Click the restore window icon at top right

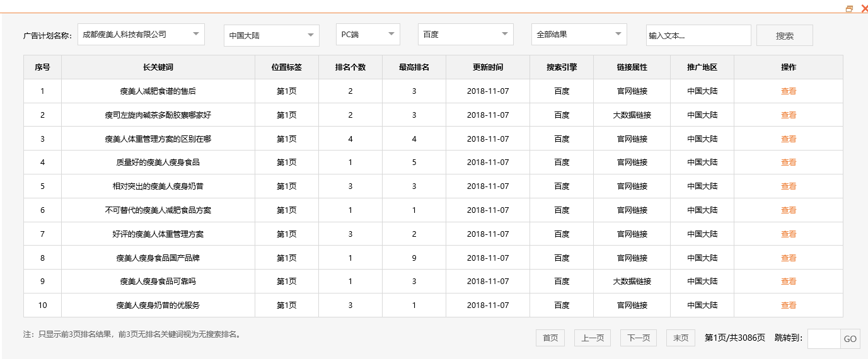coord(849,9)
